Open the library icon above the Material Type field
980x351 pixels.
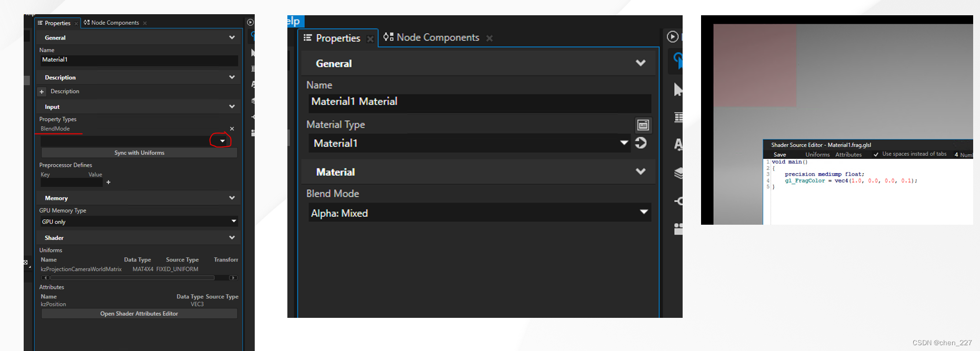pyautogui.click(x=643, y=125)
